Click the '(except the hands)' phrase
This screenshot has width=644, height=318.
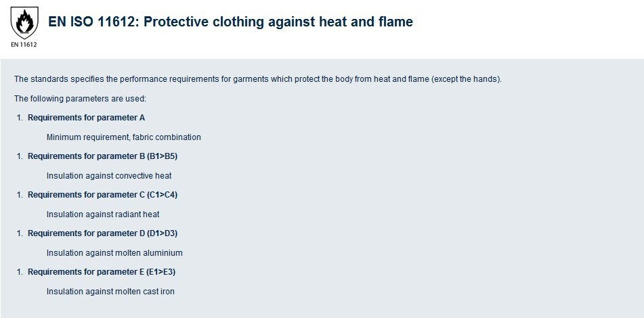coord(467,78)
